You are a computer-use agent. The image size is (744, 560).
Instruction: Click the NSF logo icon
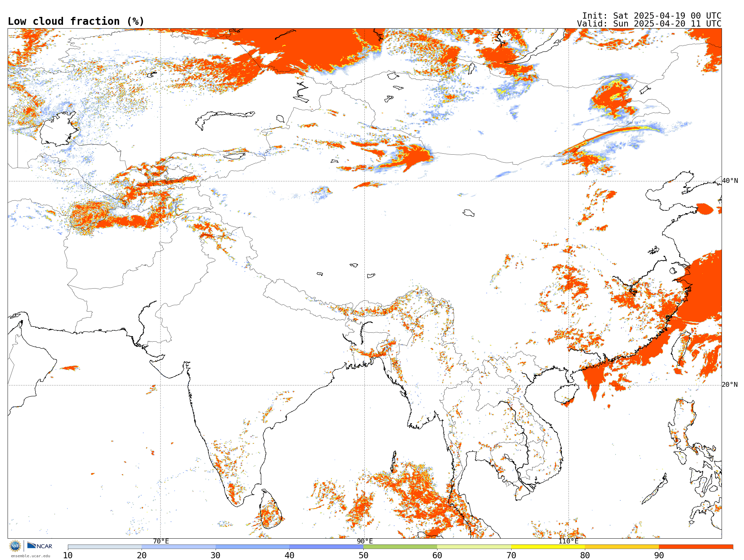(x=15, y=546)
